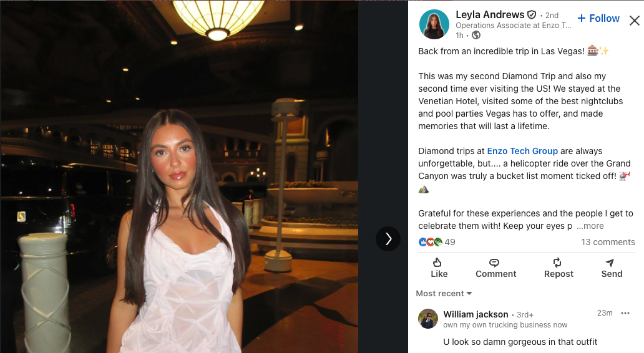Click the main Las Vegas photo
Viewport: 644px width, 353px height.
coord(179,176)
